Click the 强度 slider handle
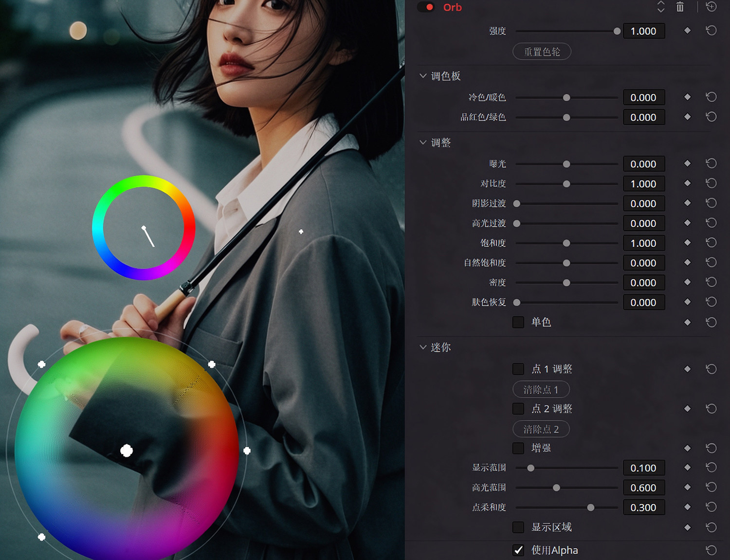 click(x=617, y=31)
